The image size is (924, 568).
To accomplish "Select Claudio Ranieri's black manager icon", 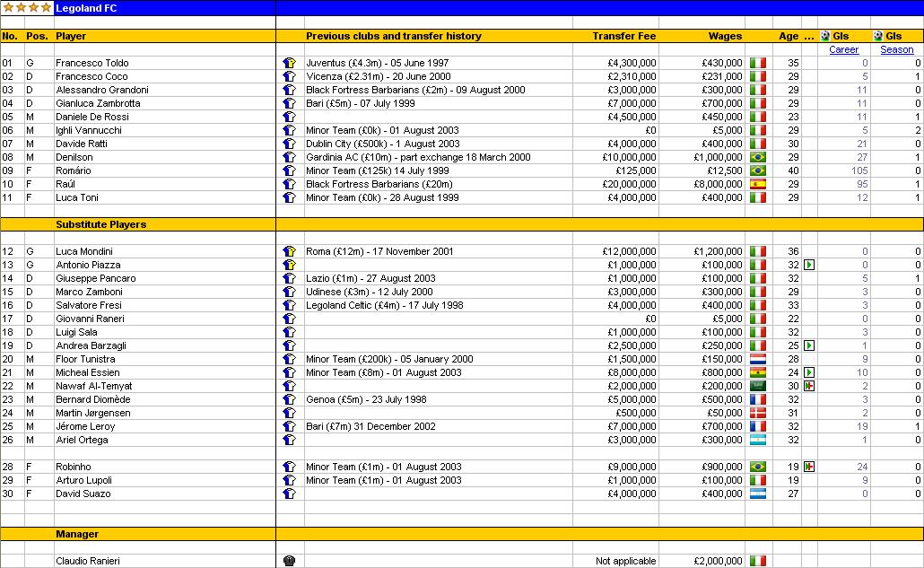I will click(x=289, y=561).
